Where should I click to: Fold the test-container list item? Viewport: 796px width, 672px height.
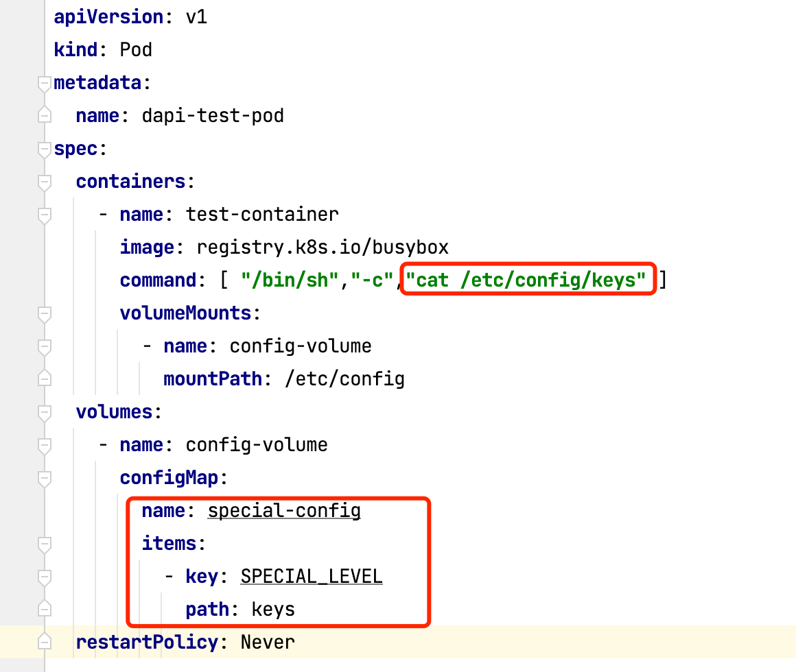(45, 215)
